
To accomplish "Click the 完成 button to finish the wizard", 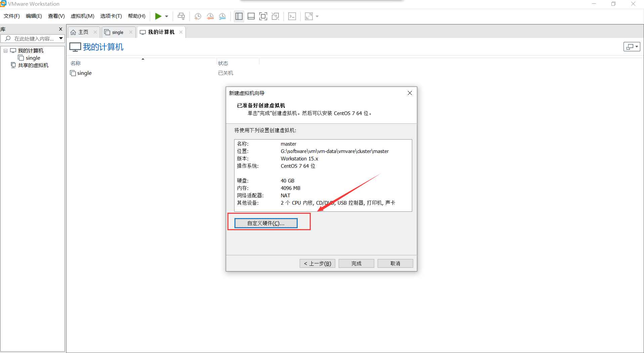I will 356,263.
